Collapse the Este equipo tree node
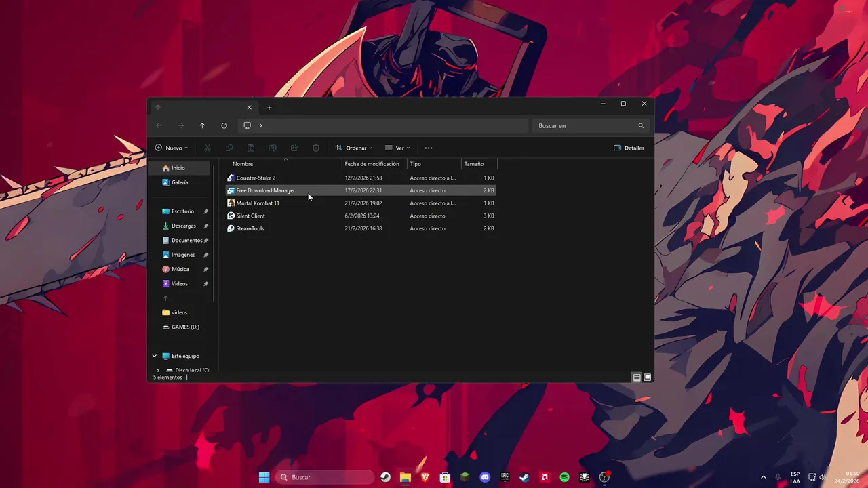 (155, 356)
